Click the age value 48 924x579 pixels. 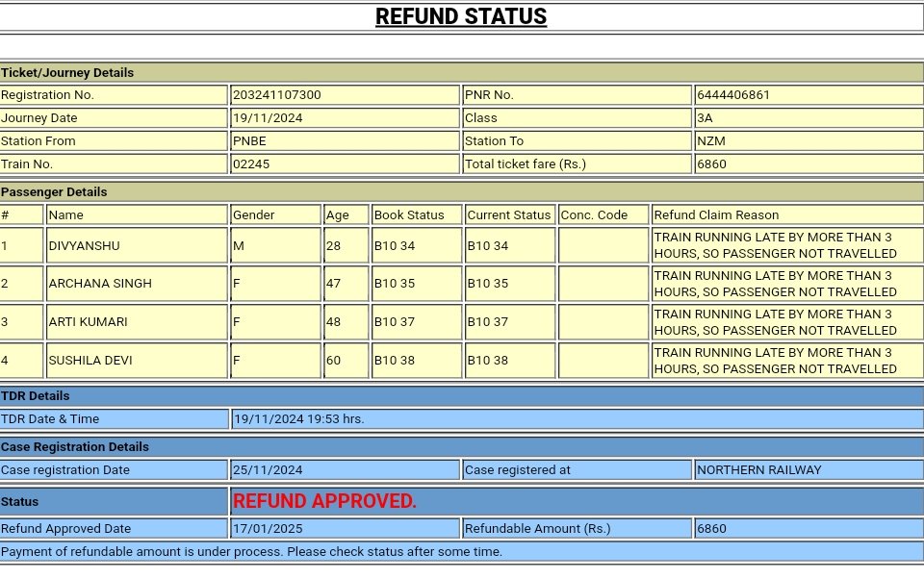pos(334,321)
